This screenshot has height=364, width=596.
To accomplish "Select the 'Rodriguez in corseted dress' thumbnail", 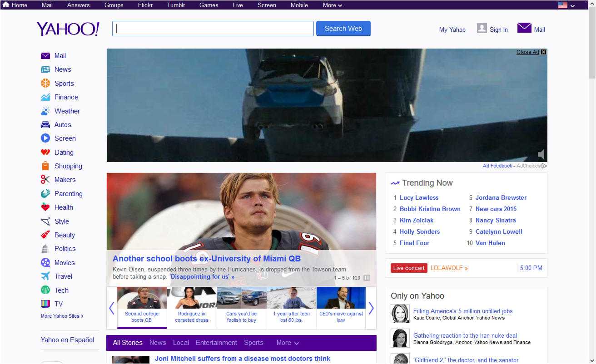I will [x=192, y=307].
